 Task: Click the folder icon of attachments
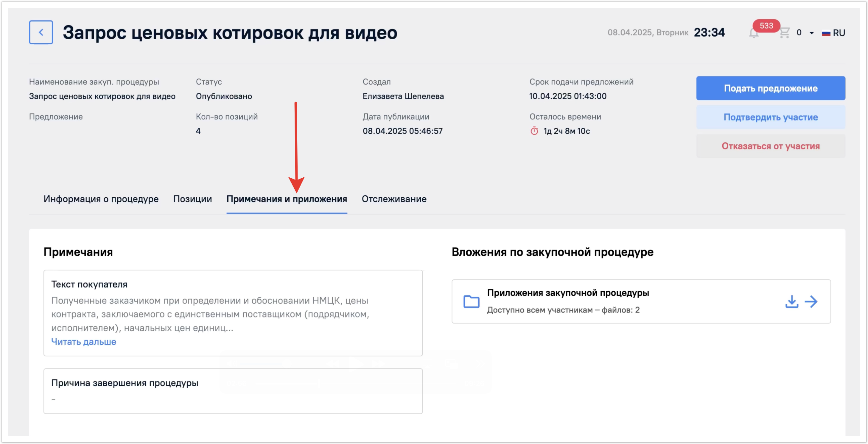pyautogui.click(x=471, y=301)
